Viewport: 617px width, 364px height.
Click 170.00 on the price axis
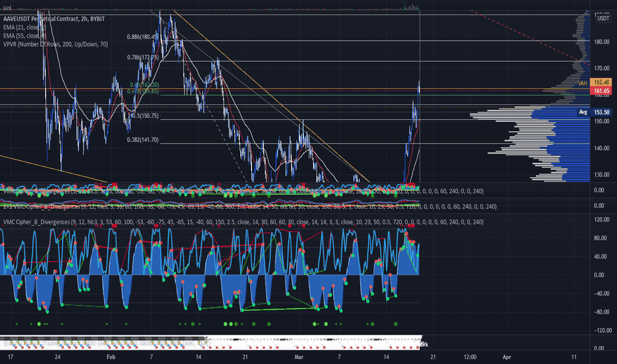click(602, 68)
